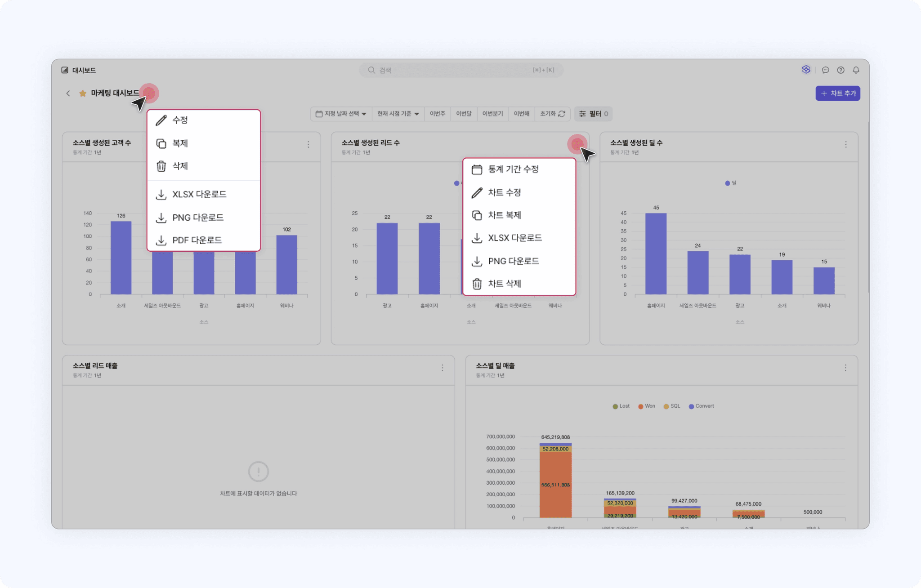Screen dimensions: 921x588
Task: Open the kebab menu of the 소스별 리드 매출 chart
Action: pos(443,368)
